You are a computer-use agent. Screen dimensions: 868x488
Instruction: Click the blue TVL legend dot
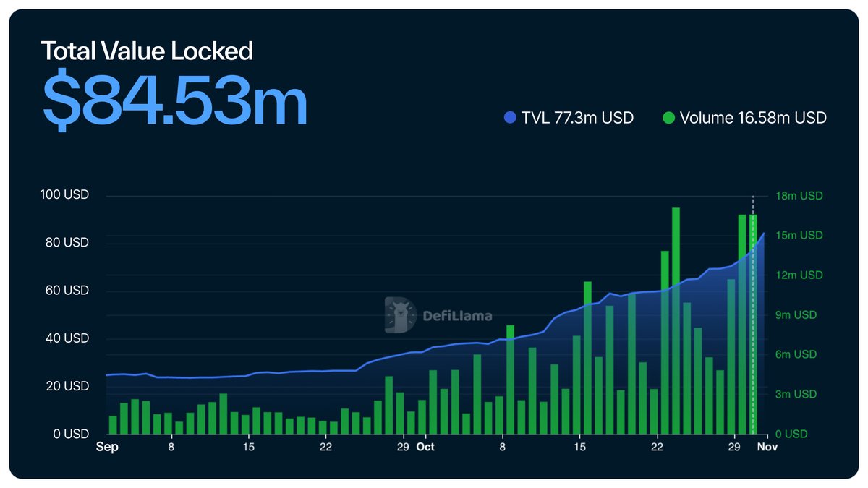(511, 117)
